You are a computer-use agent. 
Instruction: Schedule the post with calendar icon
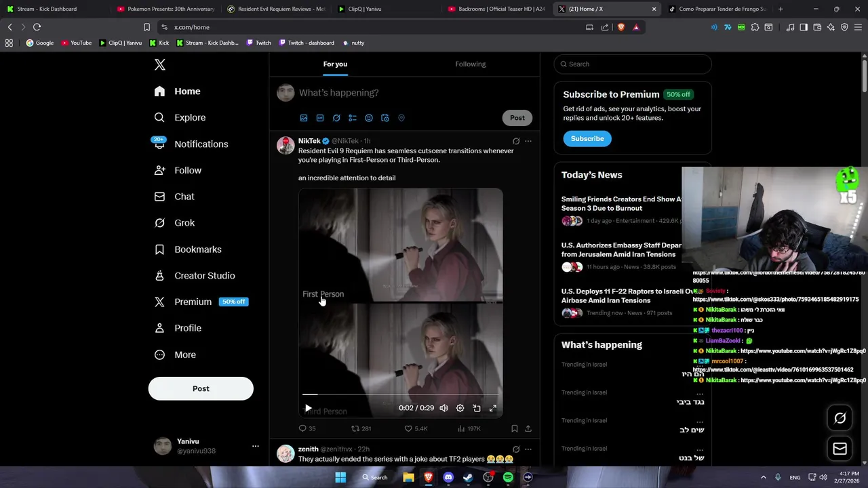(385, 118)
